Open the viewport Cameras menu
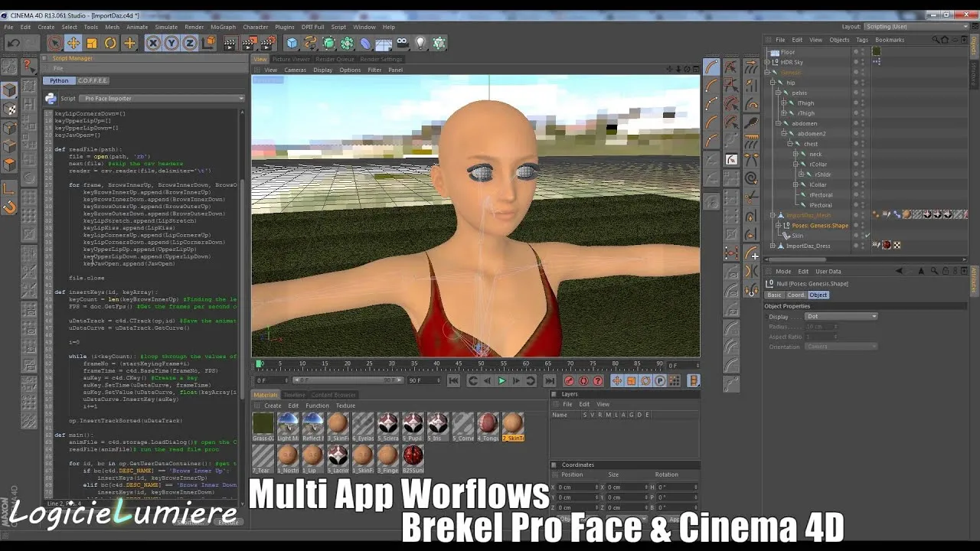980x551 pixels. pyautogui.click(x=295, y=70)
